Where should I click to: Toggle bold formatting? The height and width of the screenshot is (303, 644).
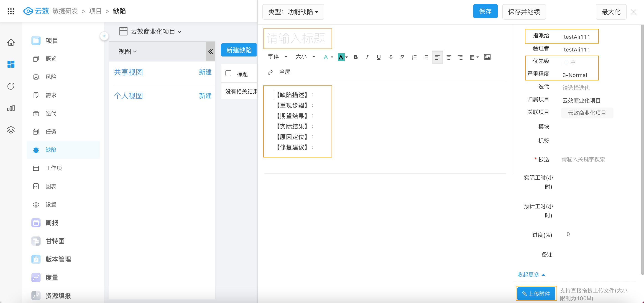[x=355, y=57]
